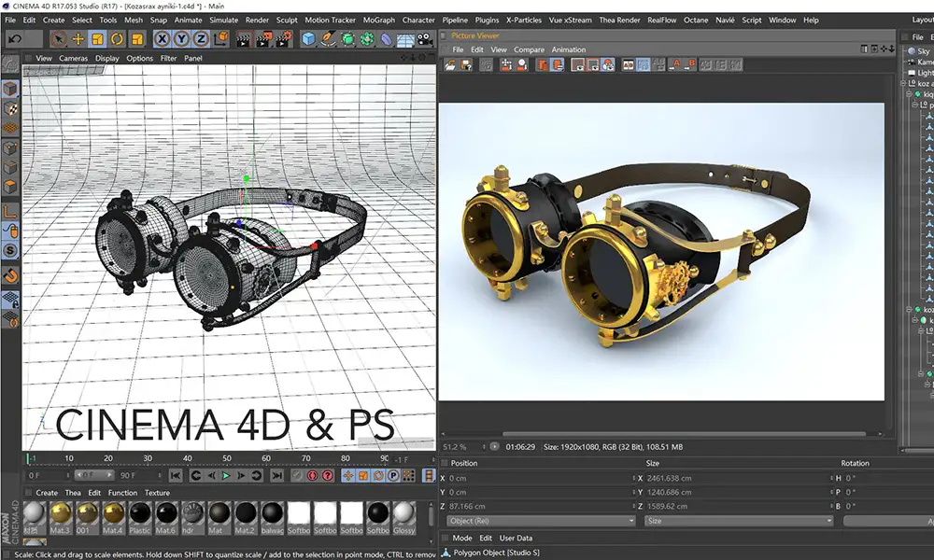Toggle the highlighted Scale tool button
The image size is (934, 560).
point(98,39)
